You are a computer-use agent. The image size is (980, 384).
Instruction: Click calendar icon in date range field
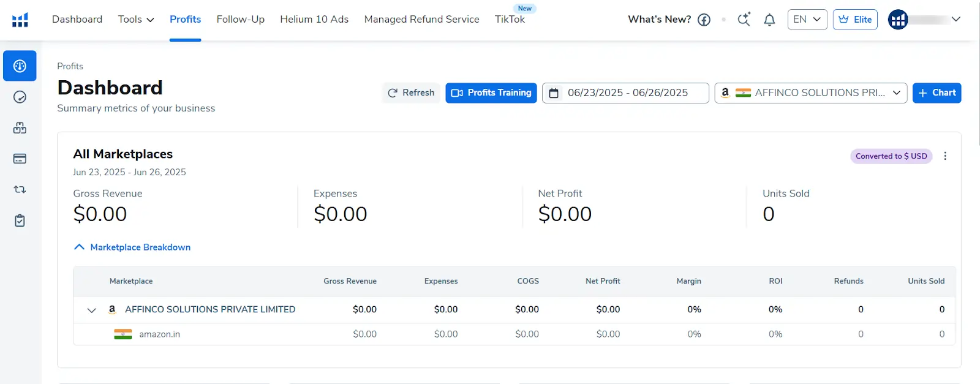[554, 93]
